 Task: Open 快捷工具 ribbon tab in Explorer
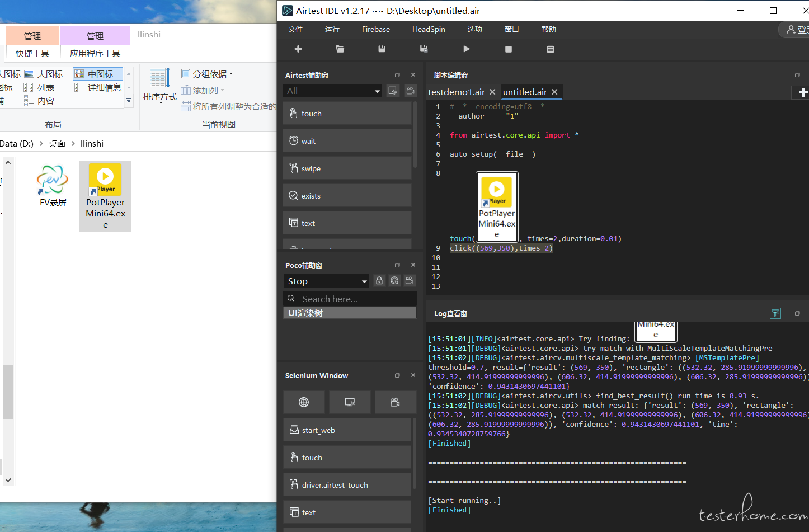pos(32,53)
